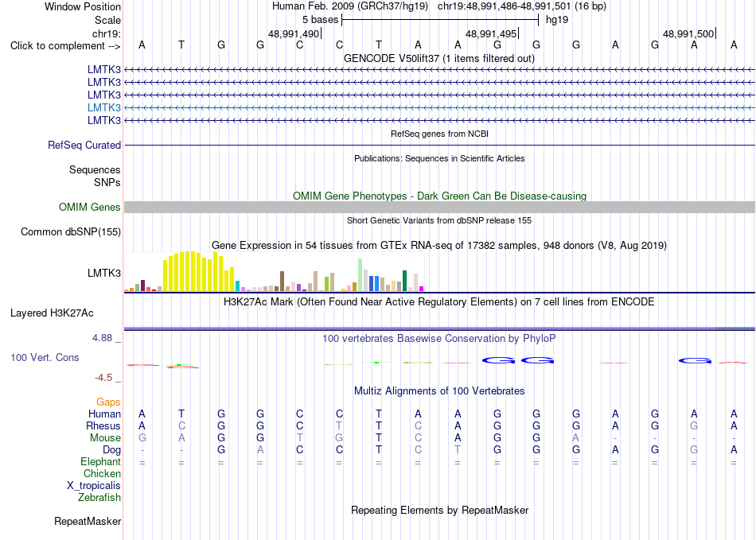Viewport: 756px width, 540px height.
Task: Click the tall light-green GTEx expression bar
Action: (360, 274)
